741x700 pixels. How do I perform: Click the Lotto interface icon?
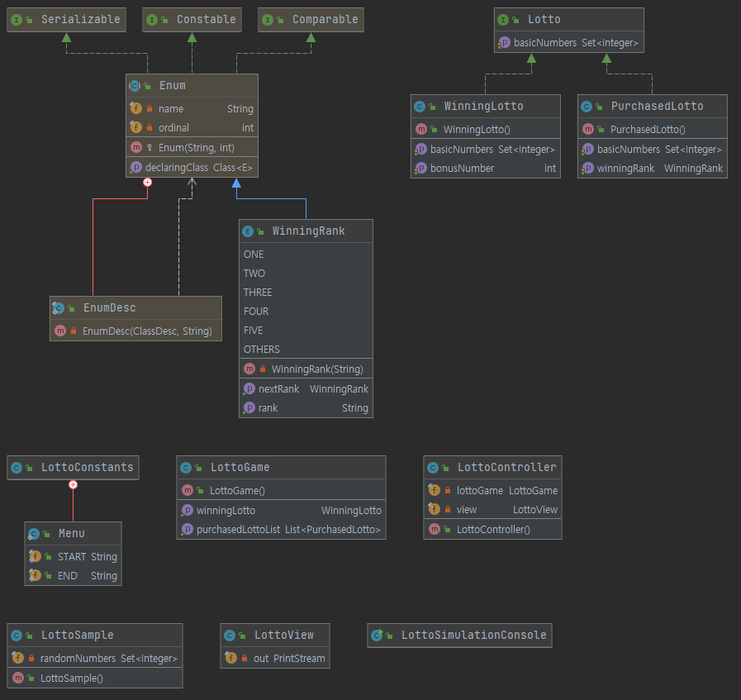(x=503, y=20)
